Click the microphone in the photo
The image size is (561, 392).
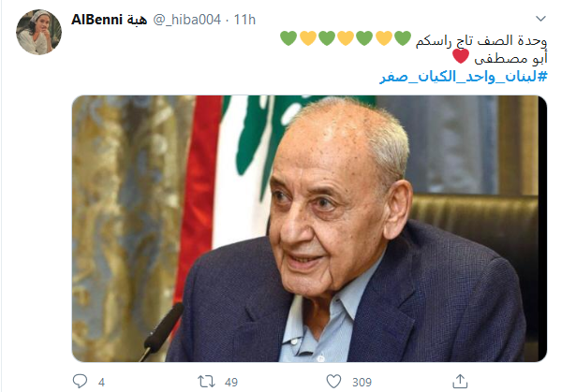click(x=161, y=330)
